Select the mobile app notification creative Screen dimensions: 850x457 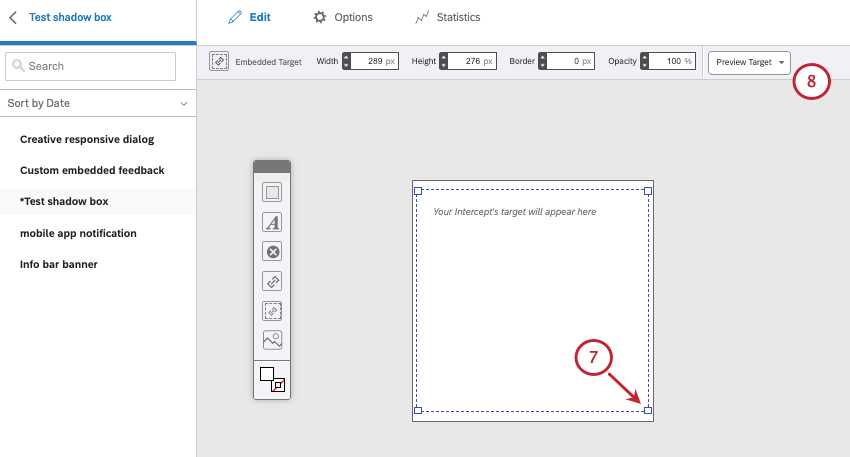[x=78, y=233]
